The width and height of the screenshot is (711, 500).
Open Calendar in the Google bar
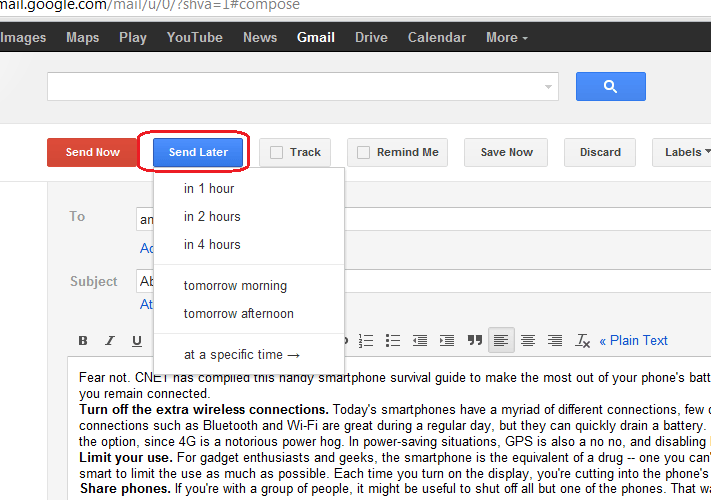pyautogui.click(x=437, y=37)
